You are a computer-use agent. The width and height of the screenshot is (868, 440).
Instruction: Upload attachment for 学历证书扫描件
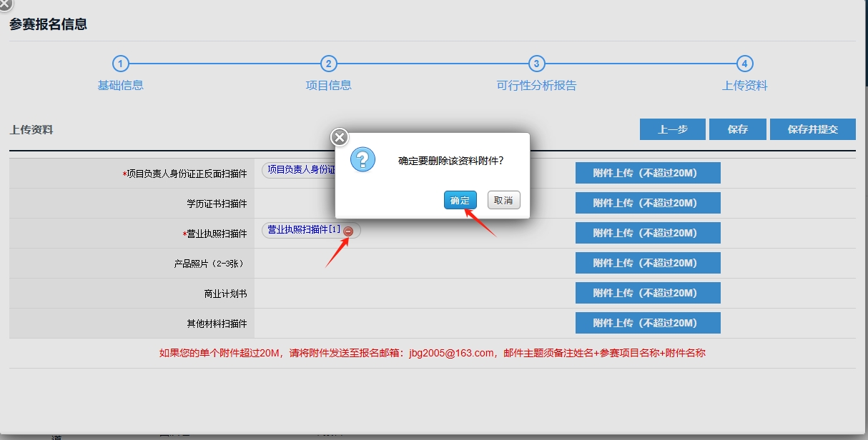(x=648, y=203)
